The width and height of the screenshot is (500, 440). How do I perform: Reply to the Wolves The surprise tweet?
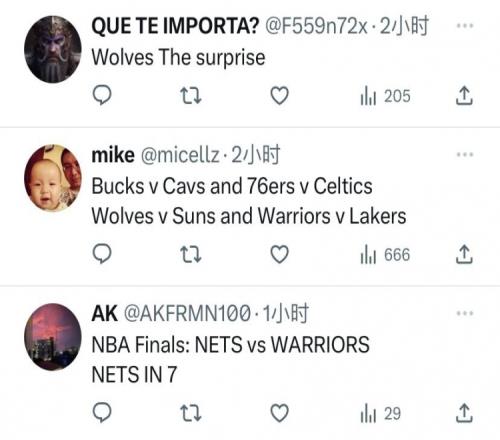pyautogui.click(x=102, y=96)
